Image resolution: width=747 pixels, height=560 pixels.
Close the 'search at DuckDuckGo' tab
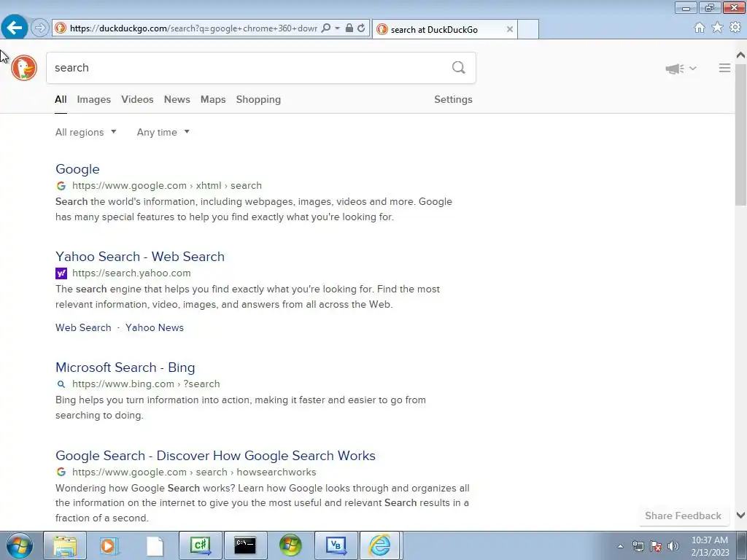click(x=510, y=29)
